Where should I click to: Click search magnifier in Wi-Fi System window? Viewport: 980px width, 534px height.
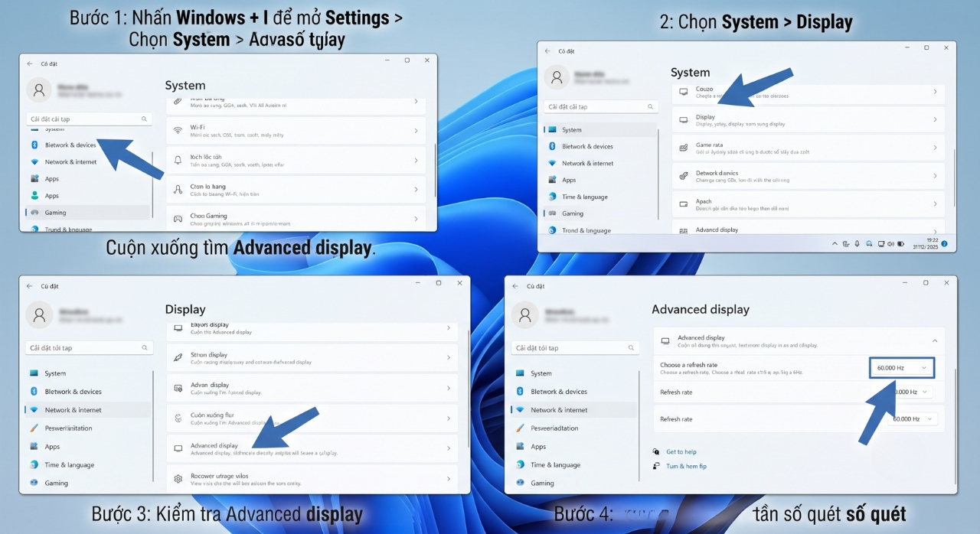pyautogui.click(x=144, y=119)
